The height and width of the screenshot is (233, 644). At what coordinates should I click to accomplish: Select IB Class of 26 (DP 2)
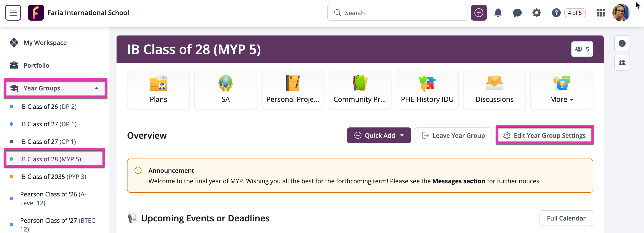48,106
